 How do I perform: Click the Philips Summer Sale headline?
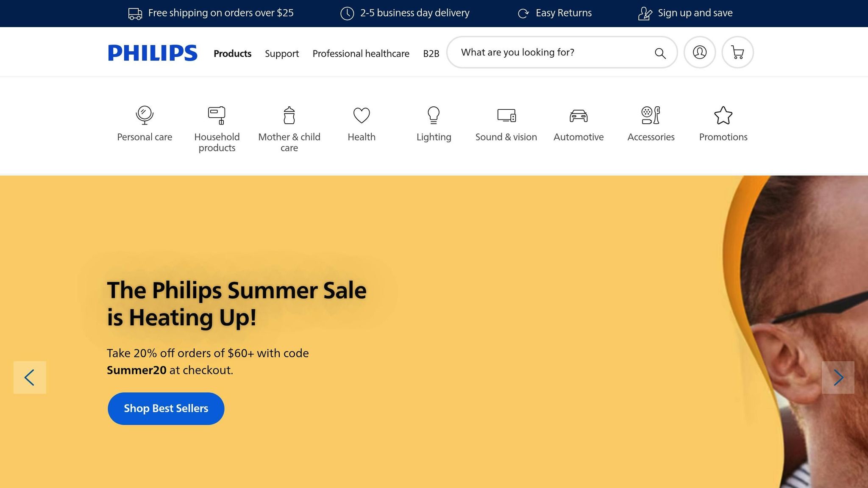click(236, 304)
